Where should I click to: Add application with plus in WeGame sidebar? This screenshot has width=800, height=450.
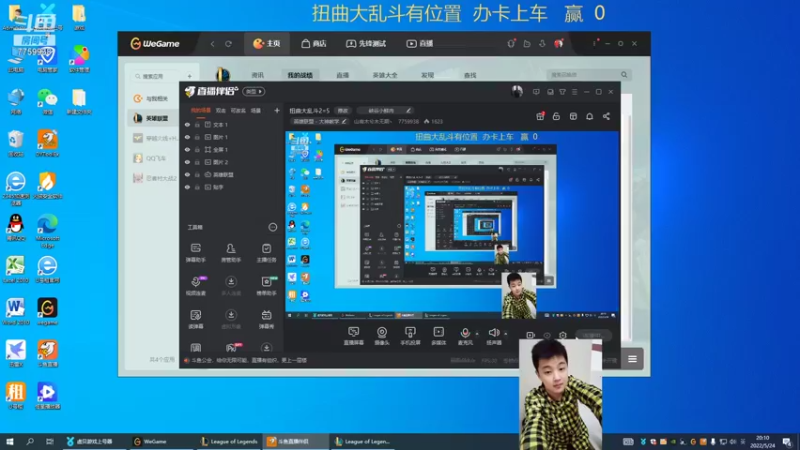[189, 76]
